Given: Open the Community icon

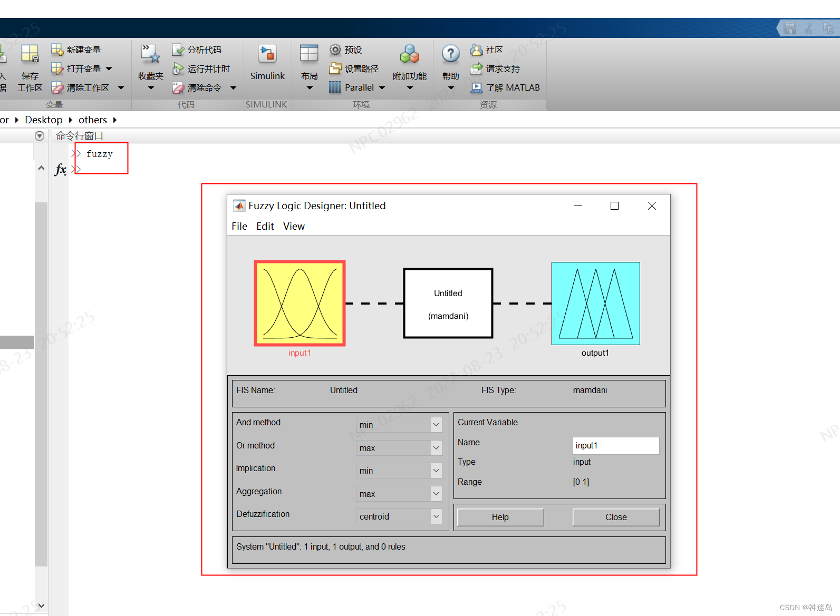Looking at the screenshot, I should pyautogui.click(x=477, y=50).
